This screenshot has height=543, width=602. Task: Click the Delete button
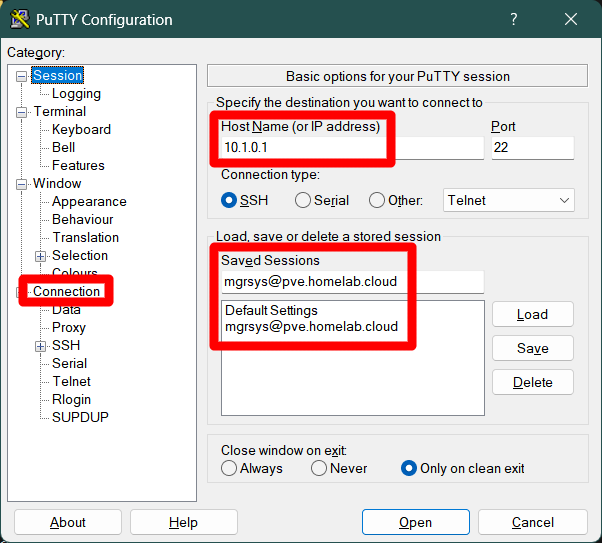[x=533, y=382]
